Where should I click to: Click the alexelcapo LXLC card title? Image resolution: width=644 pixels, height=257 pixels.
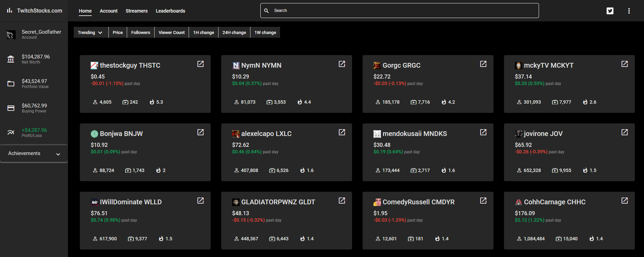[x=266, y=134]
